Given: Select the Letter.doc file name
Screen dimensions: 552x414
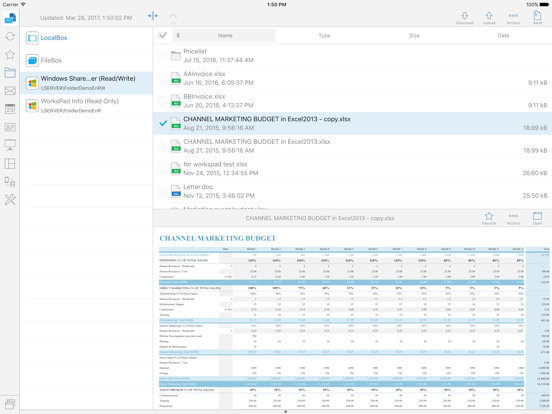Looking at the screenshot, I should (198, 187).
